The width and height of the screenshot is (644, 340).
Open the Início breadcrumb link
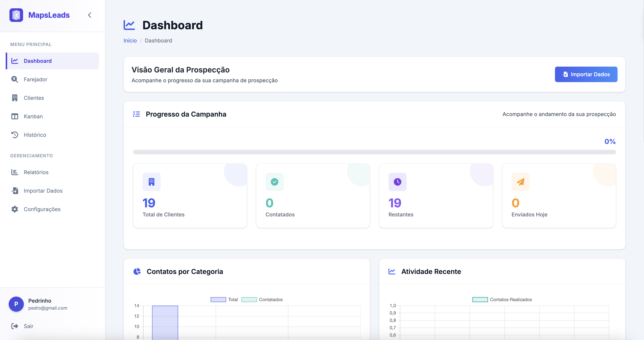click(130, 40)
